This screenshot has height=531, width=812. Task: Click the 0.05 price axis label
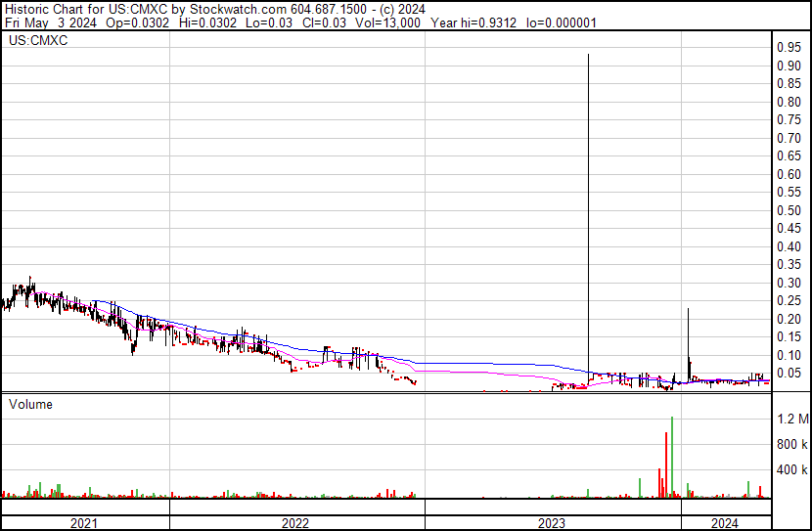coord(789,374)
